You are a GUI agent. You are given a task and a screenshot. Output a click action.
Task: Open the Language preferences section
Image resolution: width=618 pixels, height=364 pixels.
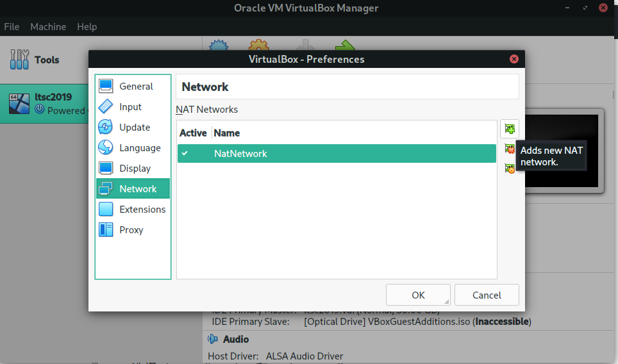133,148
